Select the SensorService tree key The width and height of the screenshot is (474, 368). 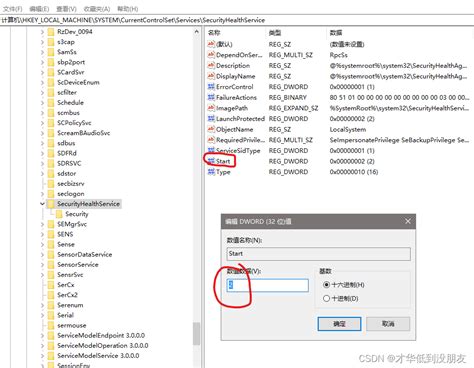click(78, 265)
